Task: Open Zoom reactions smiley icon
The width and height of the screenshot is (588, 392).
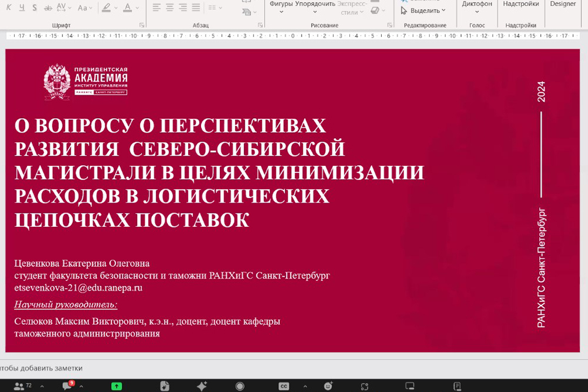Action: 328,386
